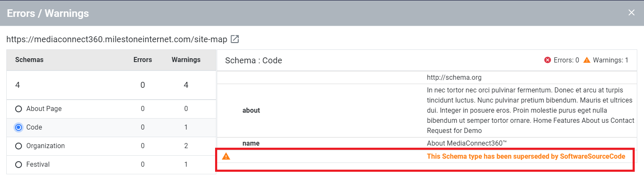Open the site-map URL external link icon
The height and width of the screenshot is (184, 644).
(x=235, y=39)
